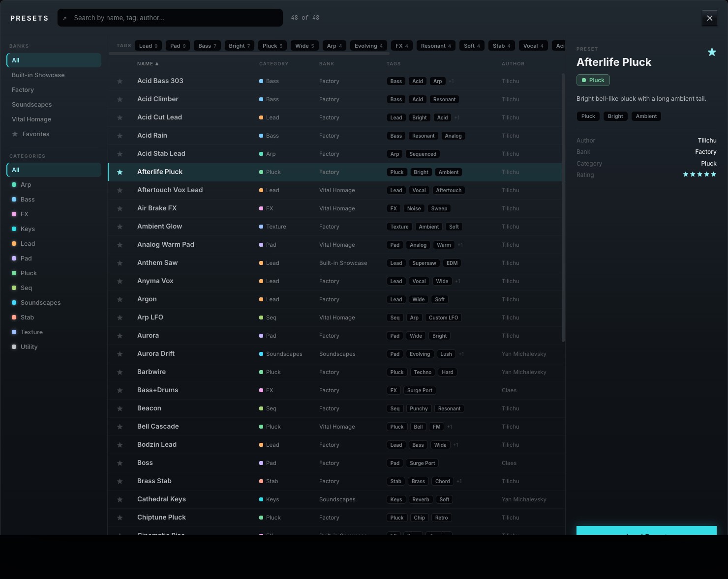Sort by Author column header
Viewport: 728px width, 579px height.
click(513, 64)
